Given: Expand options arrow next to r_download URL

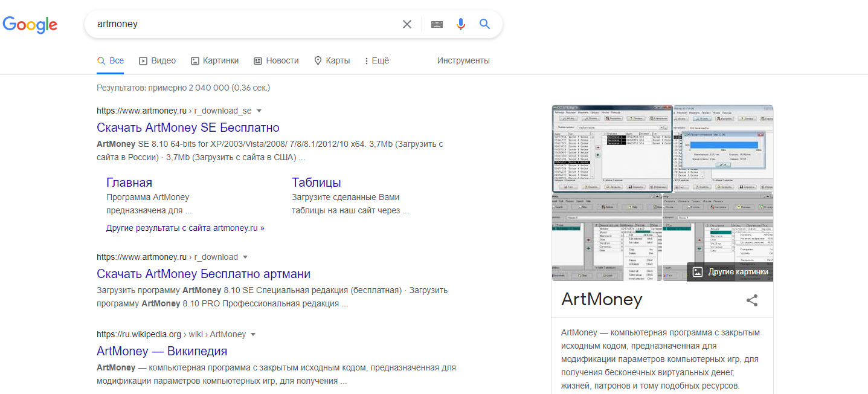Looking at the screenshot, I should pos(245,257).
